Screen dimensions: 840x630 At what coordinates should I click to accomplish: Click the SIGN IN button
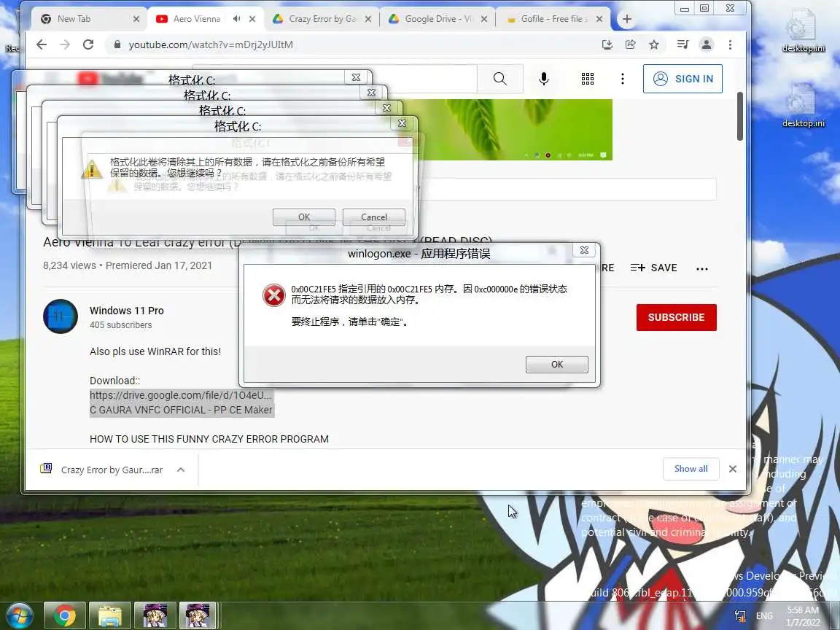[x=682, y=79]
